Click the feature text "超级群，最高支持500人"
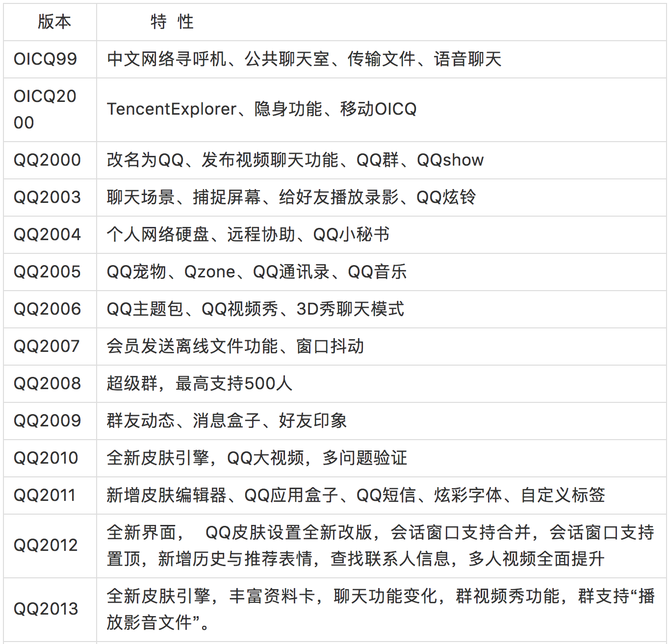669x644 pixels. point(200,383)
